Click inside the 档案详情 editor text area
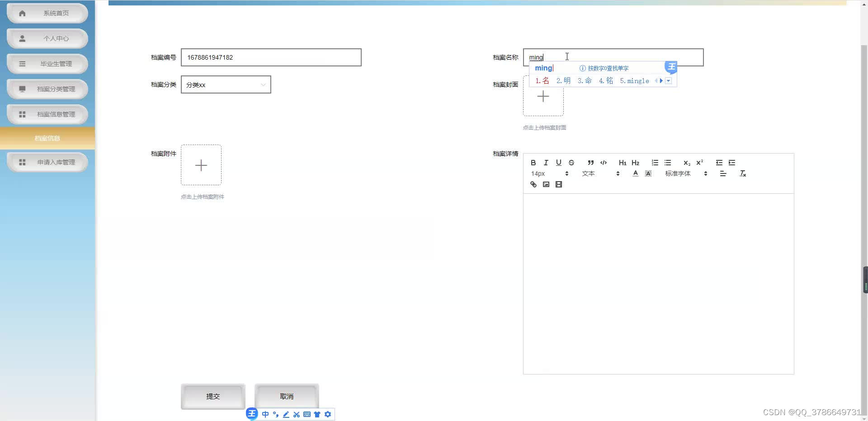Image resolution: width=868 pixels, height=421 pixels. coord(659,284)
